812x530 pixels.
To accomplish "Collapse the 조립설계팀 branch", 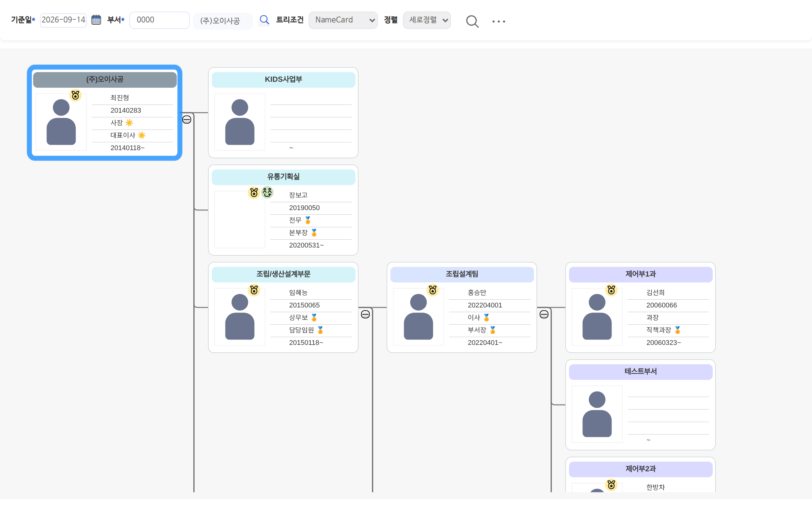I will coord(544,314).
